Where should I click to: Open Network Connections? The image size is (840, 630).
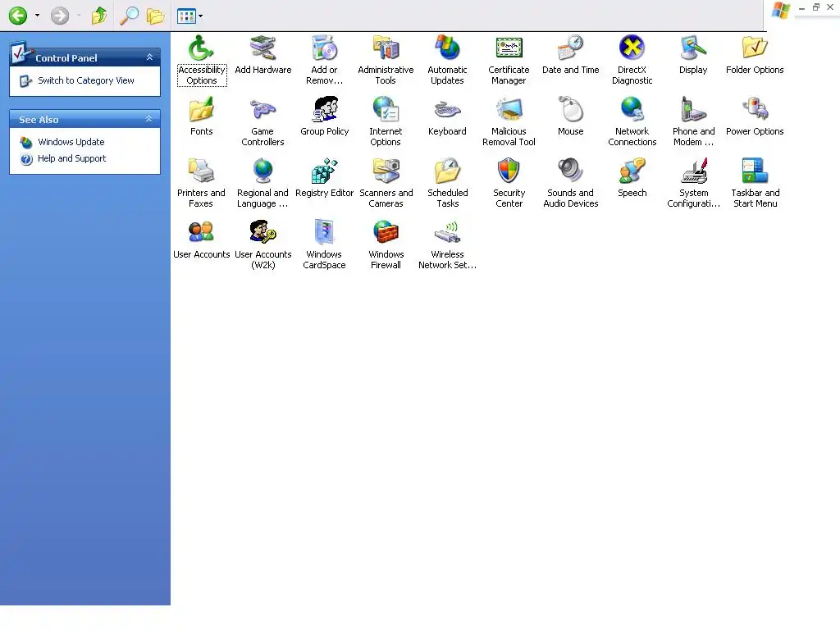point(632,121)
